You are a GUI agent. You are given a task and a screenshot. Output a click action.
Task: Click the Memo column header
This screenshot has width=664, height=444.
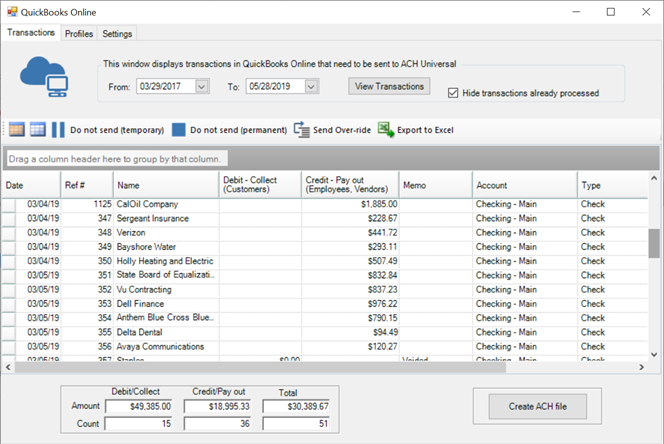tap(436, 185)
